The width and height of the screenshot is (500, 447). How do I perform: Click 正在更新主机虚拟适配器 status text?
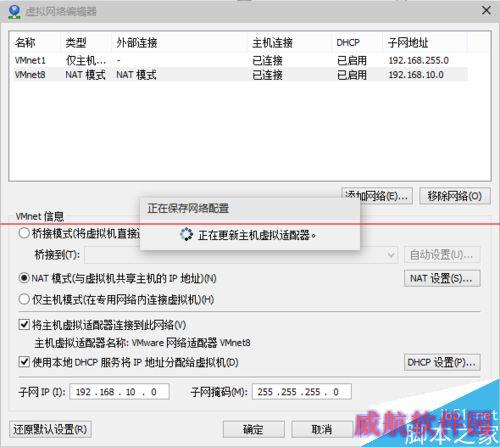pyautogui.click(x=257, y=235)
